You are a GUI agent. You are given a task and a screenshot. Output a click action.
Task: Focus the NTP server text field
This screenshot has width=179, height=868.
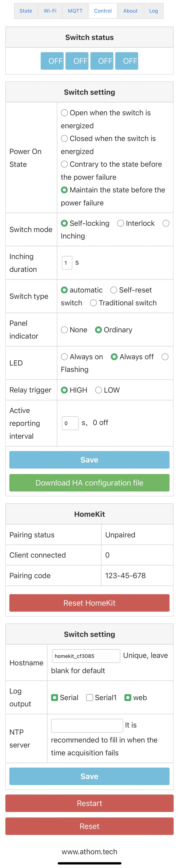tap(87, 726)
